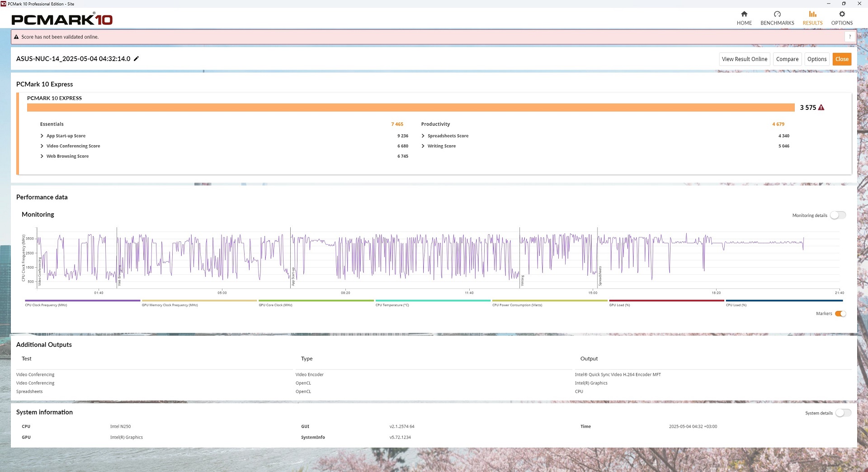The width and height of the screenshot is (868, 472).
Task: Toggle System details switch
Action: pos(843,413)
